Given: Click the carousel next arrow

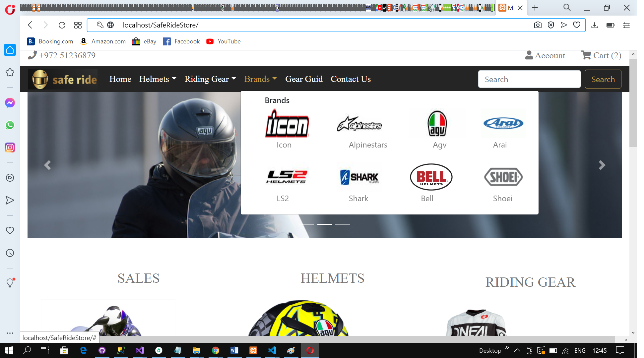Looking at the screenshot, I should (602, 165).
